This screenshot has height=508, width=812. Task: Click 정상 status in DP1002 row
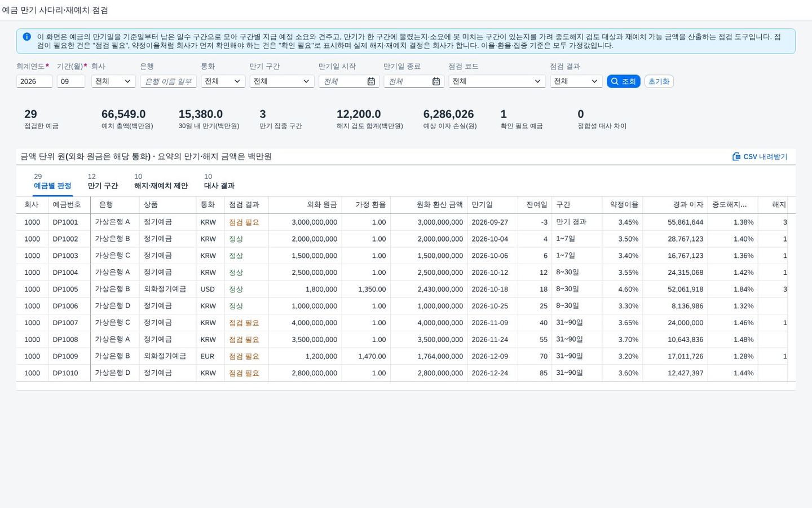(236, 239)
